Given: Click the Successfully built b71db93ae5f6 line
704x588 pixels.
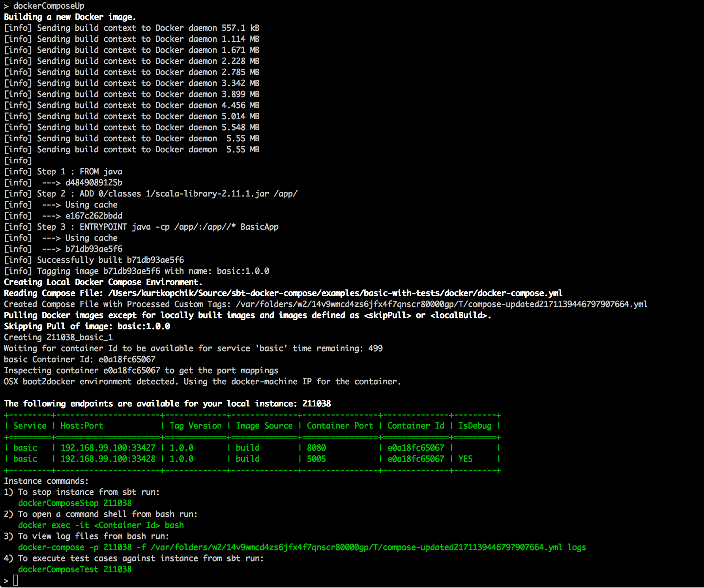Looking at the screenshot, I should coord(110,260).
